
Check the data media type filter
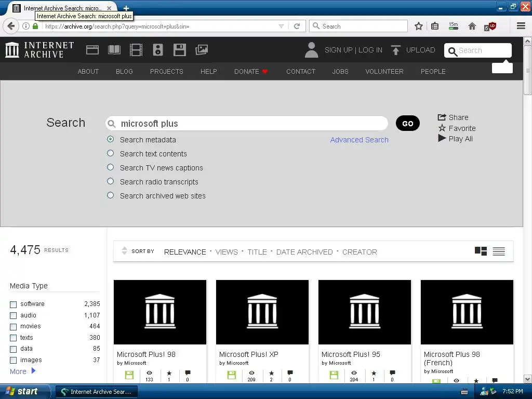point(13,349)
